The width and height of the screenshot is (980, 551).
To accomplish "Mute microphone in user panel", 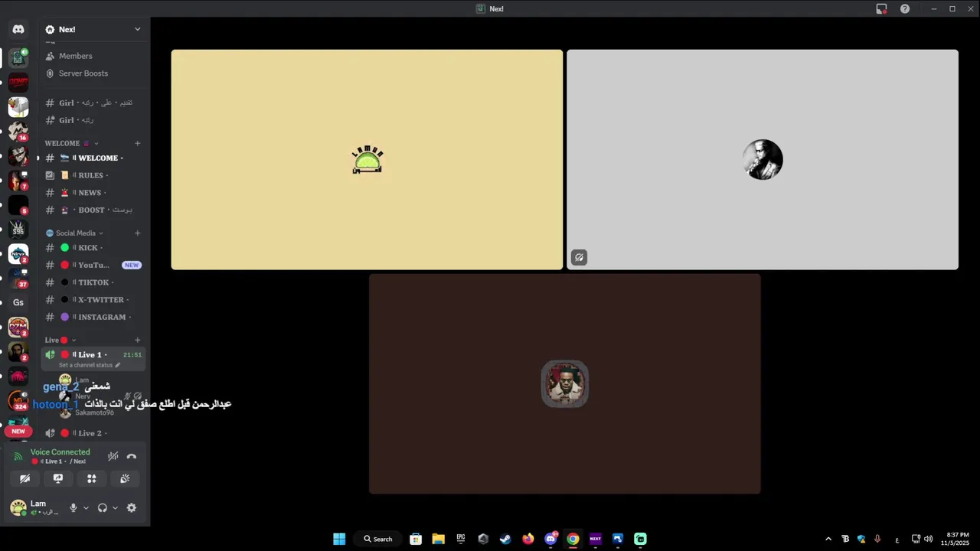I will (73, 507).
